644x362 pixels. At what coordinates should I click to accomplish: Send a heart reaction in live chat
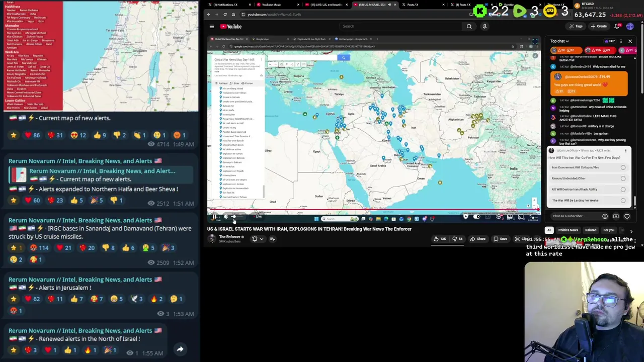(x=627, y=216)
